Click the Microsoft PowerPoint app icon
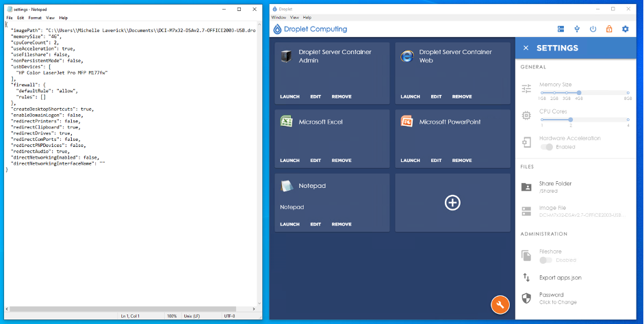 [x=407, y=122]
